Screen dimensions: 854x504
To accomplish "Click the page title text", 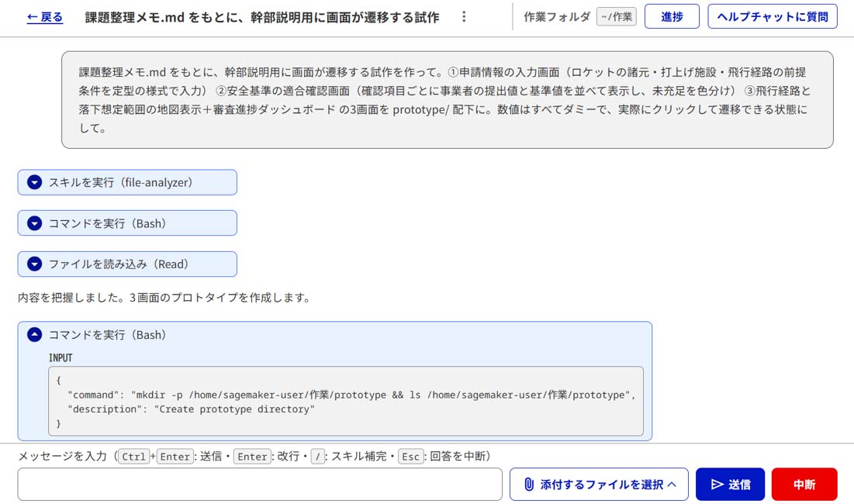I will (262, 17).
